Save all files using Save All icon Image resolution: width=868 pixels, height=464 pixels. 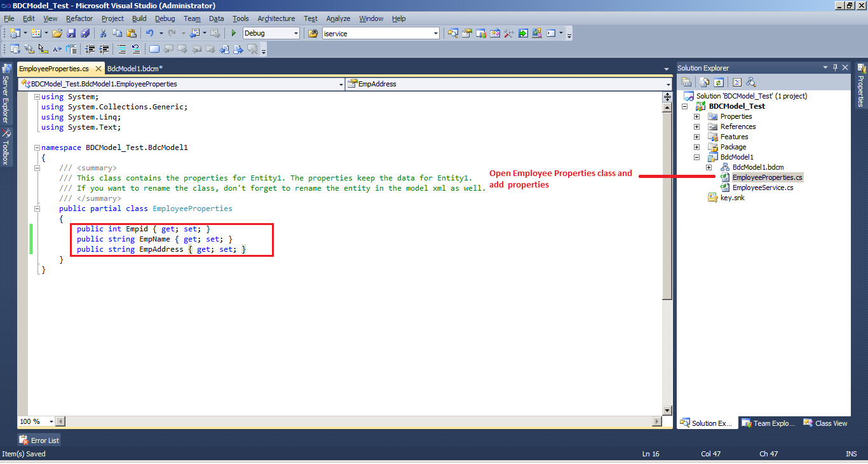(x=86, y=33)
